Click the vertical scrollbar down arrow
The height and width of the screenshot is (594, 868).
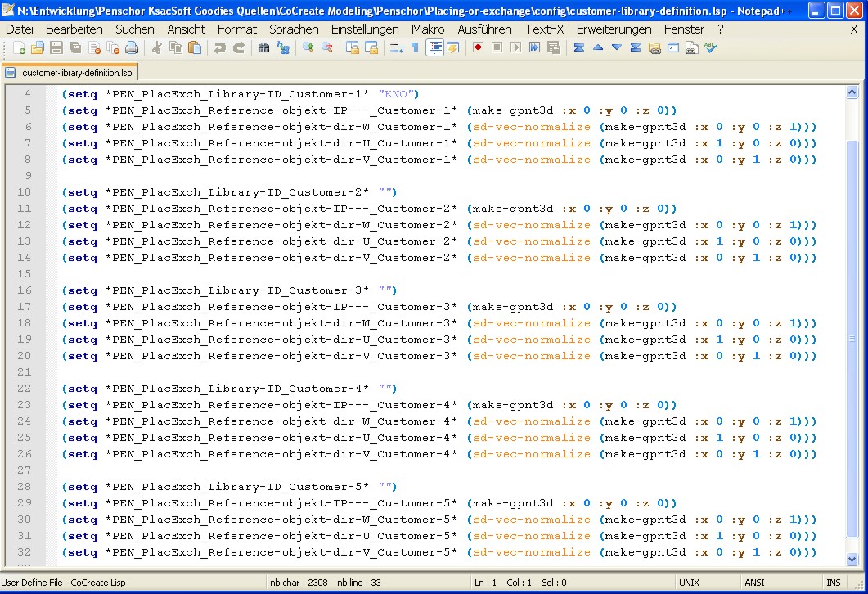pos(852,558)
